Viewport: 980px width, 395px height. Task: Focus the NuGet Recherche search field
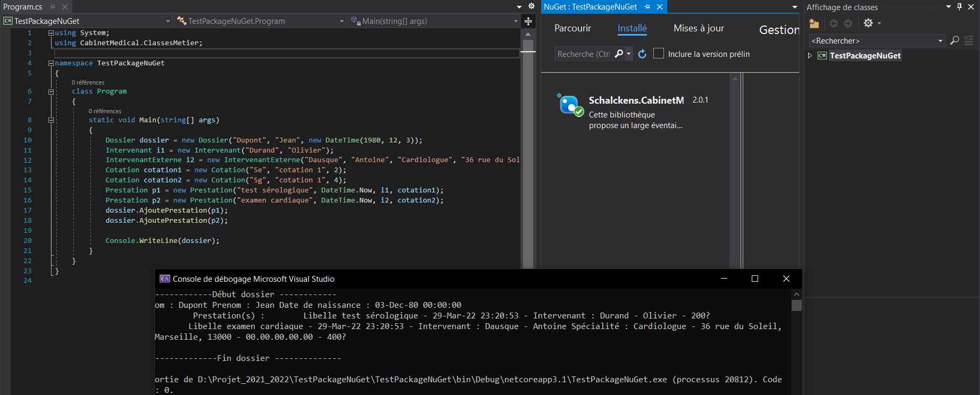(584, 54)
